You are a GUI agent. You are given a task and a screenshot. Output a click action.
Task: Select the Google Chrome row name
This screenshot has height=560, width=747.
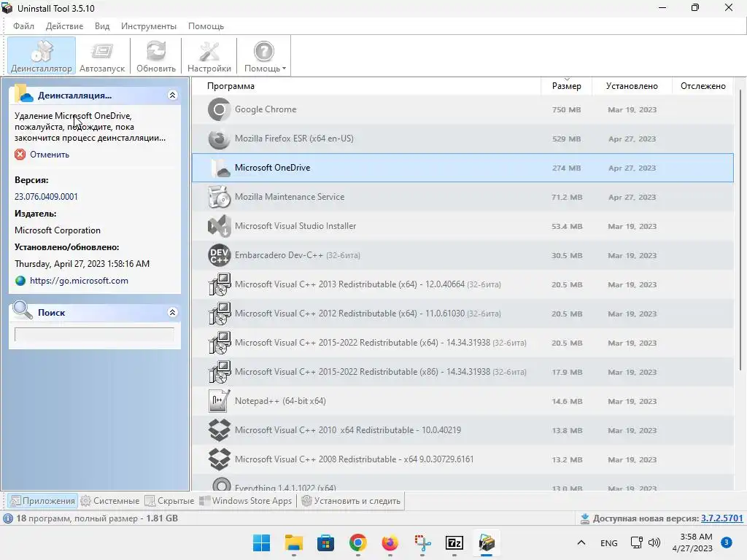coord(266,109)
